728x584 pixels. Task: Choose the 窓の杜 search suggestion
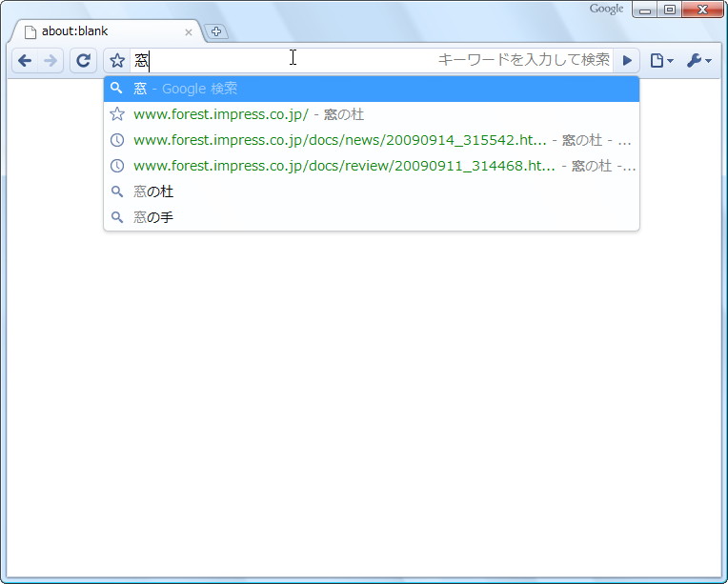click(372, 191)
